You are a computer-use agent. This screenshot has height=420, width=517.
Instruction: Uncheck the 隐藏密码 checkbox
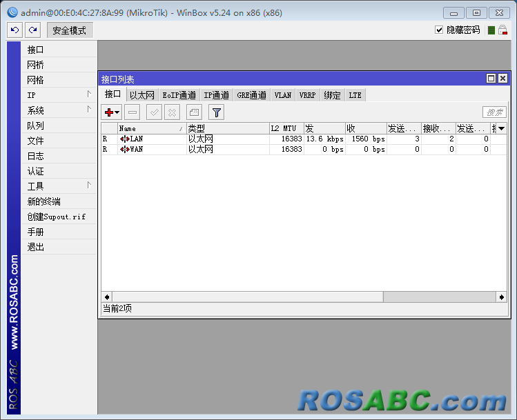pos(439,30)
